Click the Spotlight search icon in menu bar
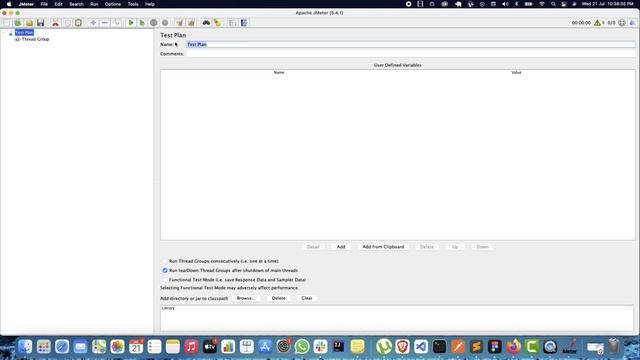640x360 pixels. (553, 4)
